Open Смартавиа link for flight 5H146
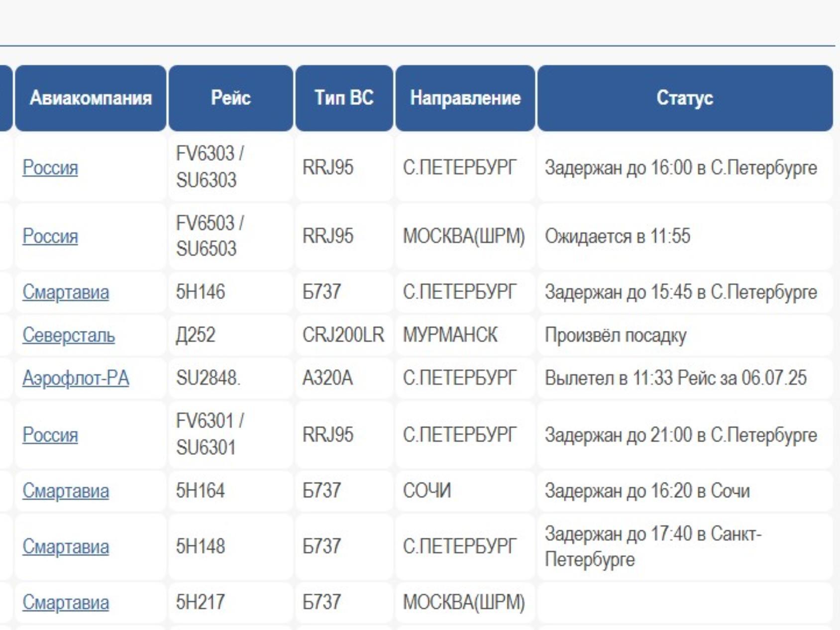Image resolution: width=840 pixels, height=630 pixels. (66, 292)
